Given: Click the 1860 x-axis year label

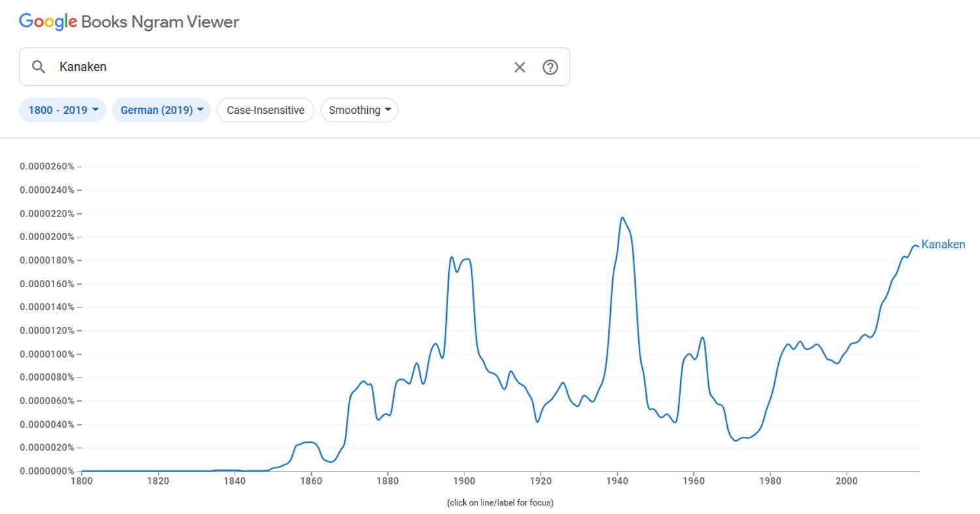Looking at the screenshot, I should click(311, 481).
